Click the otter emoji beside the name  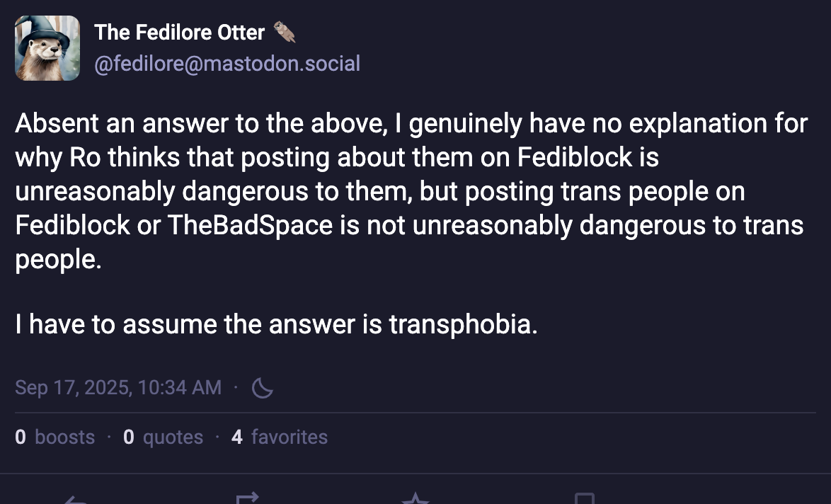click(x=284, y=32)
